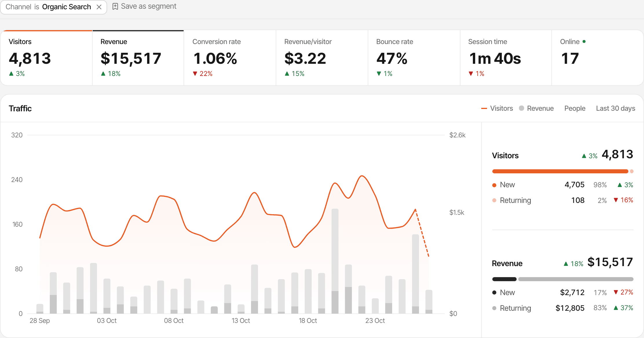This screenshot has width=644, height=338.
Task: Click the Save as segment bookmark icon
Action: point(115,6)
